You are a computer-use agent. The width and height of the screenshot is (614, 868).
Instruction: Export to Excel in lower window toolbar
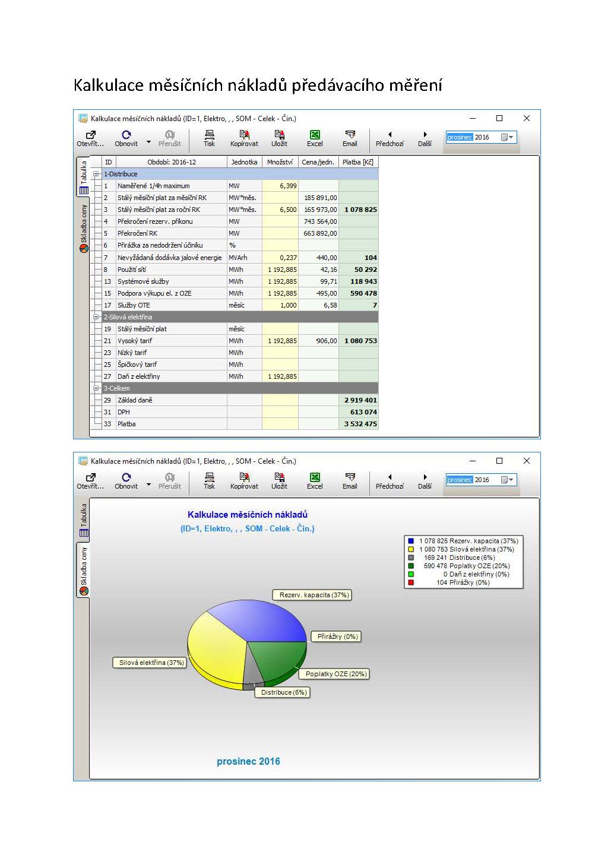pyautogui.click(x=315, y=477)
